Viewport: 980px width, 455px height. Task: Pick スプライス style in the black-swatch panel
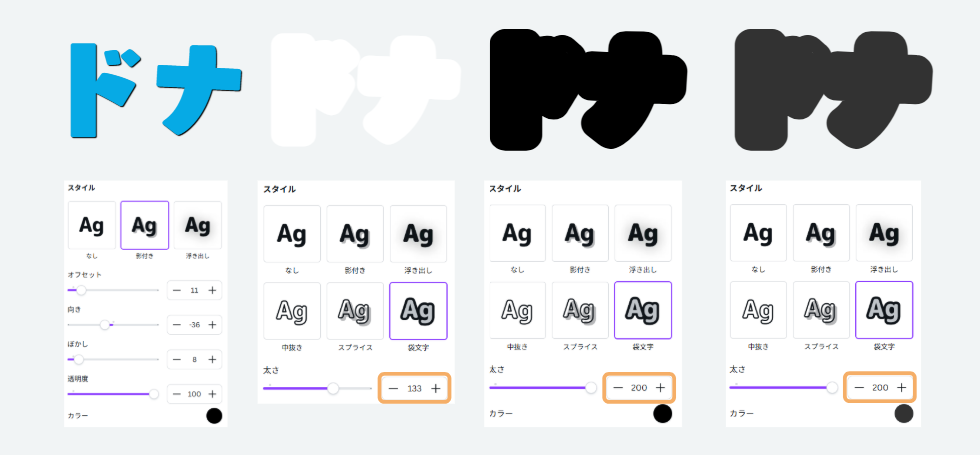pos(580,310)
